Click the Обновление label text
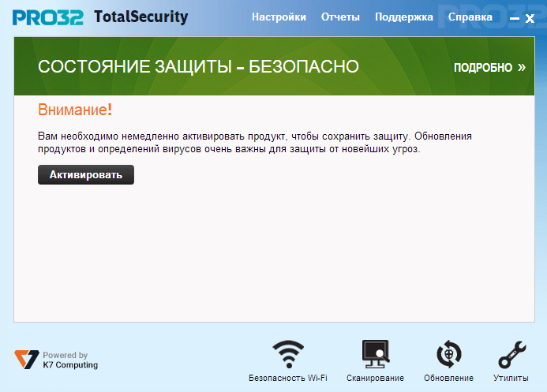Image resolution: width=547 pixels, height=392 pixels. pos(448,378)
